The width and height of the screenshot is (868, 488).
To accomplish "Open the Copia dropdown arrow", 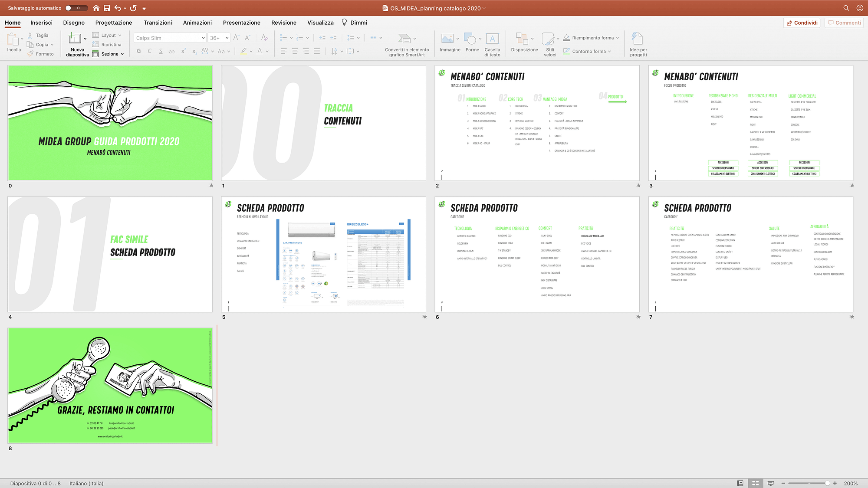I will click(x=52, y=45).
